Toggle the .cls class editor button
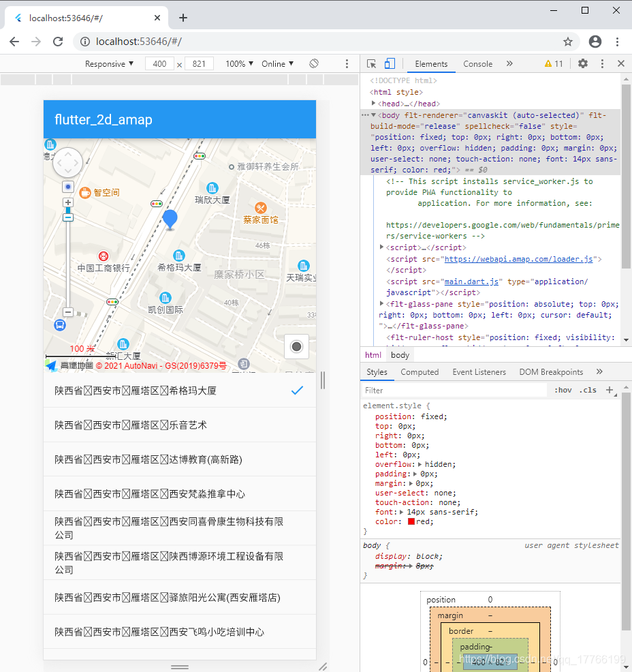 point(588,390)
